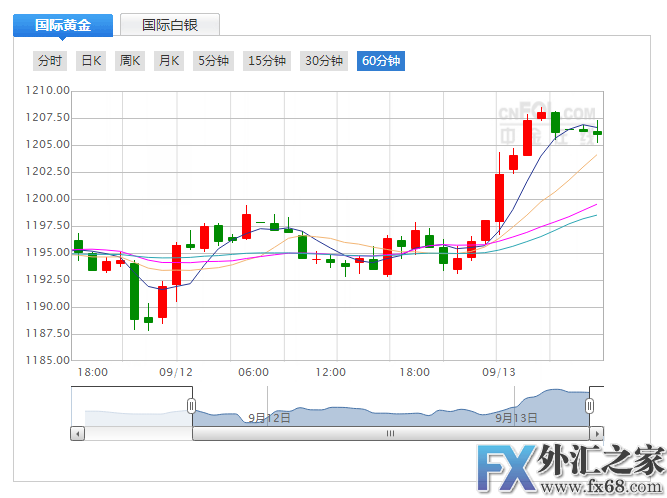Select the 30分钟 interval
The image size is (667, 498).
pos(324,61)
